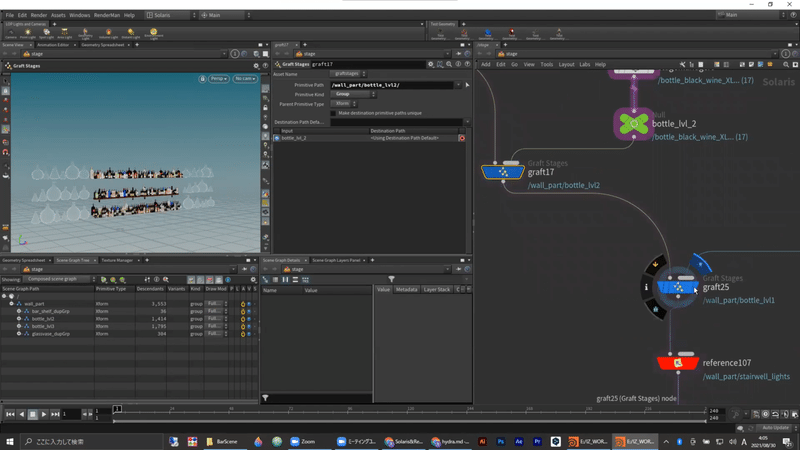Screen dimensions: 800x450
Task: Open the Labs menu in network editor
Action: [x=585, y=64]
